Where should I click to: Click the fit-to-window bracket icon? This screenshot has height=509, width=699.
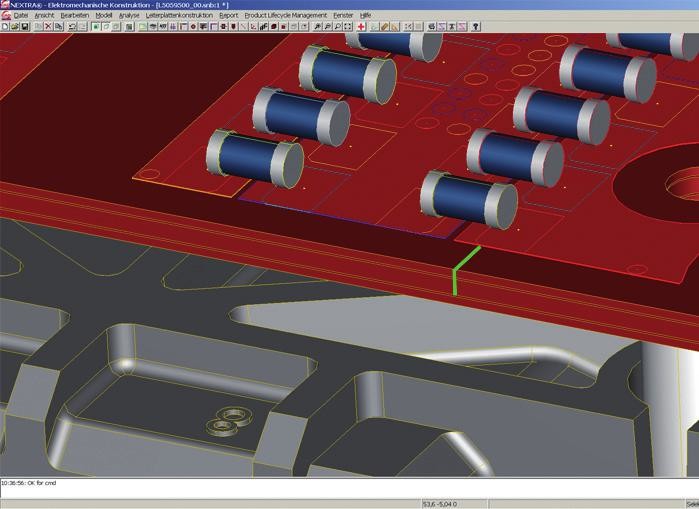[348, 27]
